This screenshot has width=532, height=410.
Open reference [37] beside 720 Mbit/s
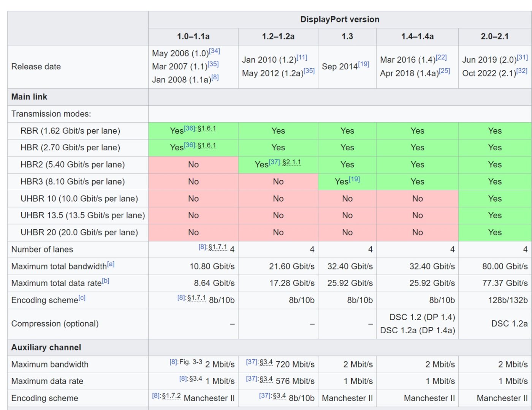point(252,362)
